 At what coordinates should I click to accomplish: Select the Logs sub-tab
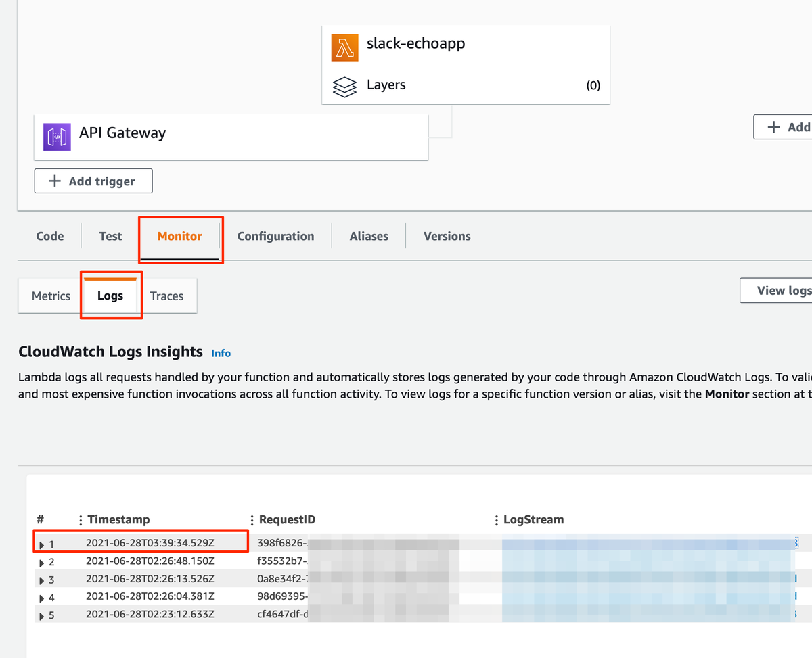[x=110, y=296]
